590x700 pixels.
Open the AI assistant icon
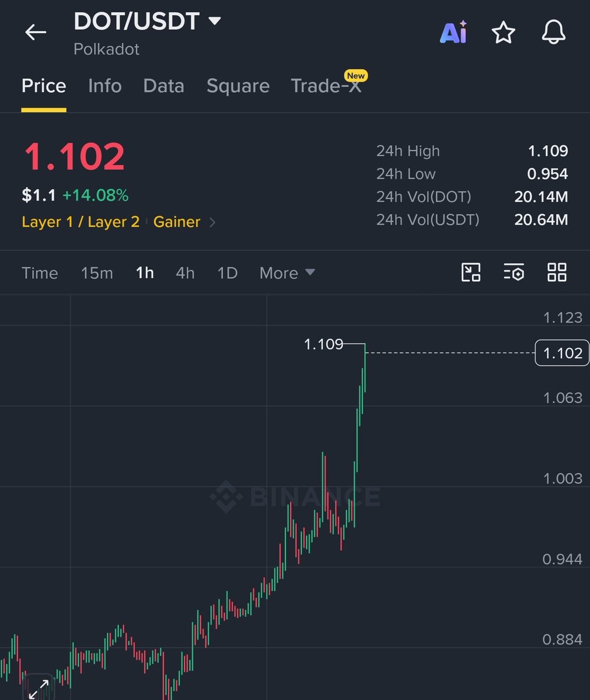453,32
